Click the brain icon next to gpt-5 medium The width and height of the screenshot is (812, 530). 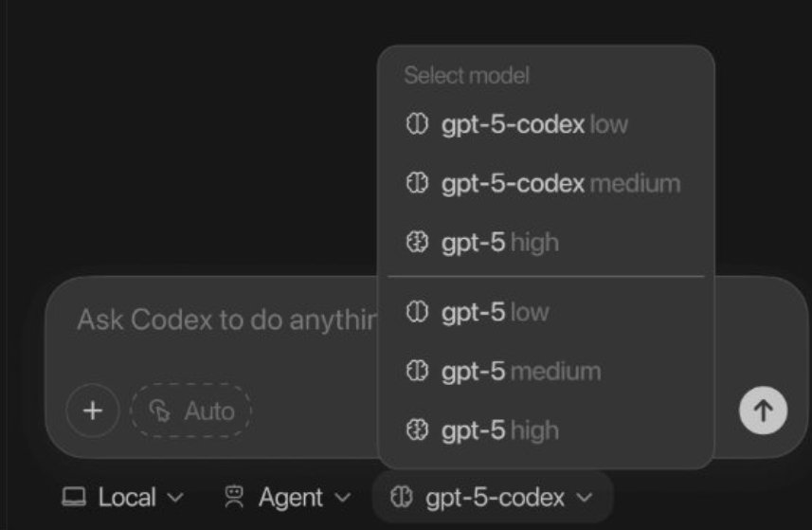coord(417,371)
